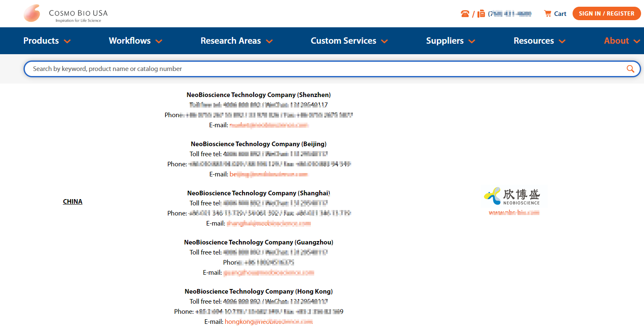Viewport: 644px width, 331px height.
Task: Click the fax icon in header
Action: click(481, 13)
